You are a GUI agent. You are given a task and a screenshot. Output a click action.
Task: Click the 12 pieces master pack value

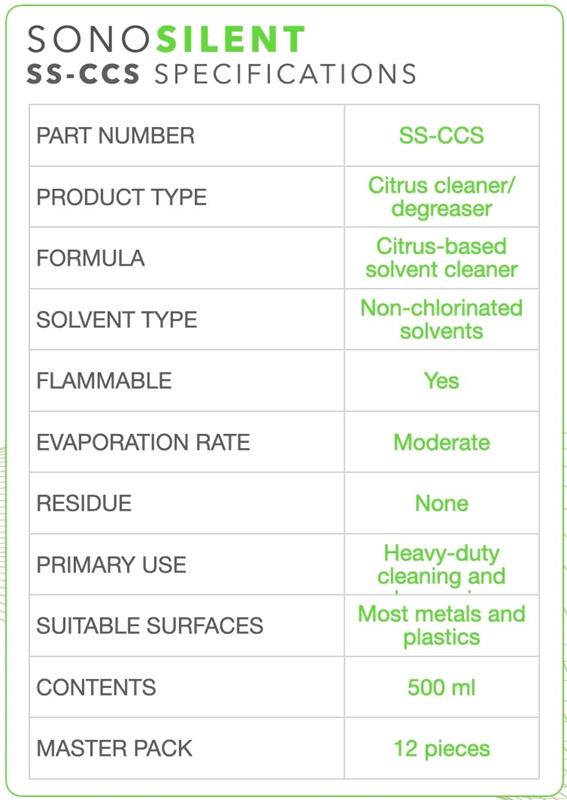[441, 748]
